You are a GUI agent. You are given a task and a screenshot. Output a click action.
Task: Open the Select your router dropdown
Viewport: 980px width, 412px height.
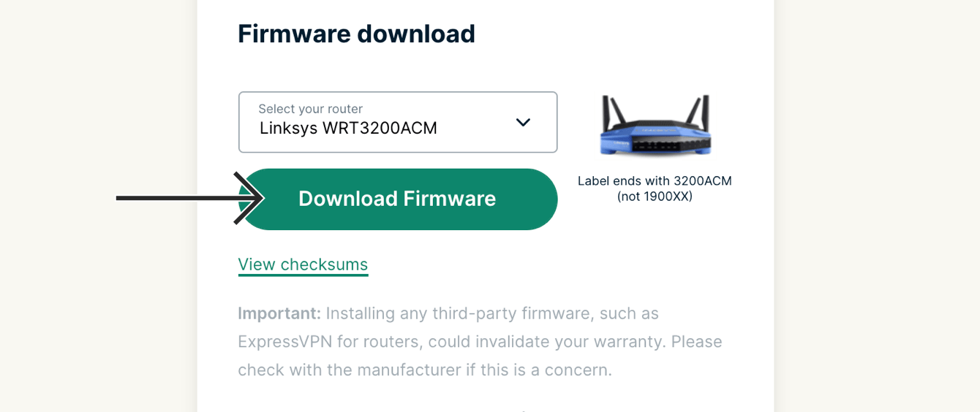point(398,122)
